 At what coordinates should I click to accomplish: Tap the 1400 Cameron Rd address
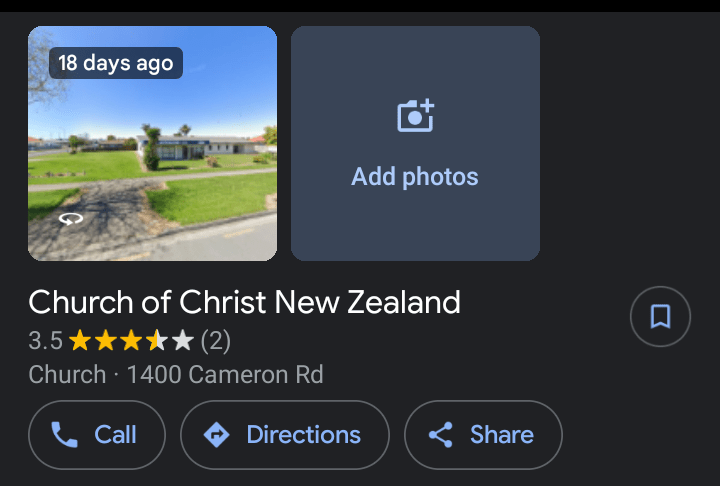tap(225, 375)
